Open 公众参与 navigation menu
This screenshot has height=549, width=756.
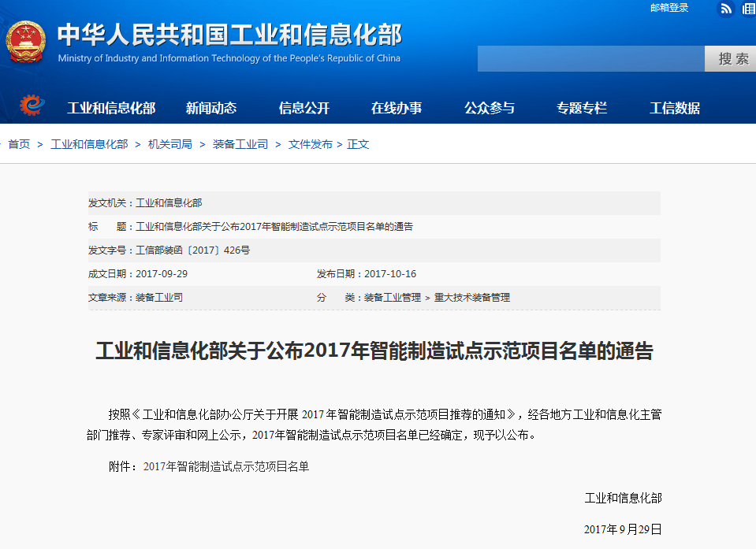pyautogui.click(x=489, y=108)
